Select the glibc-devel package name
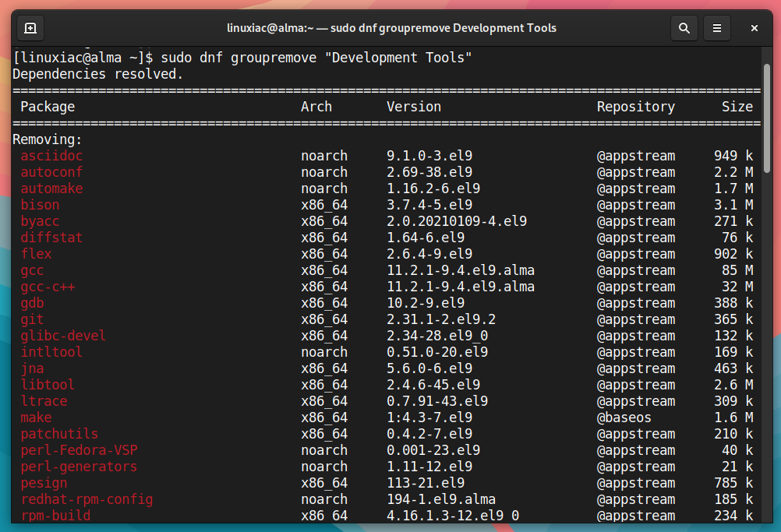Image resolution: width=781 pixels, height=532 pixels. tap(63, 336)
